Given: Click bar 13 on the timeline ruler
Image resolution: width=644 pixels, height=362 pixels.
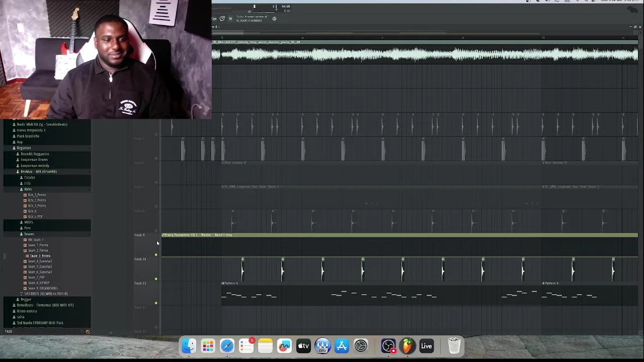Looking at the screenshot, I should click(x=543, y=37).
